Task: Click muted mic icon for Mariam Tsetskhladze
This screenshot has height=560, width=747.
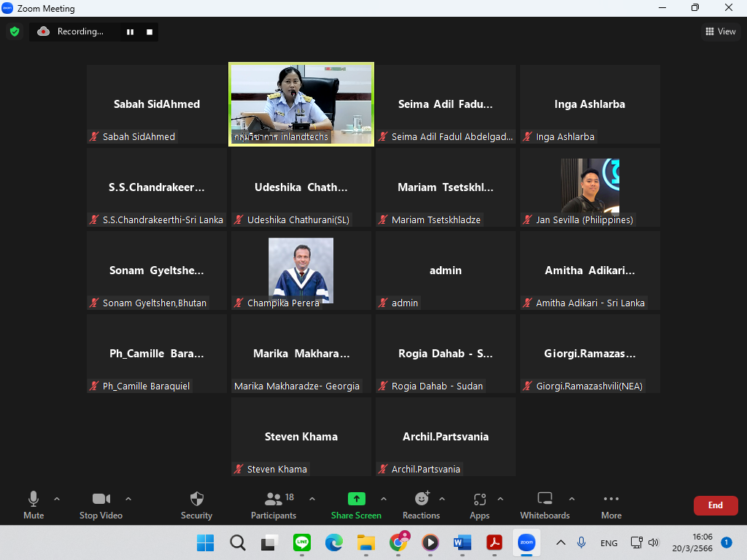Action: coord(383,219)
